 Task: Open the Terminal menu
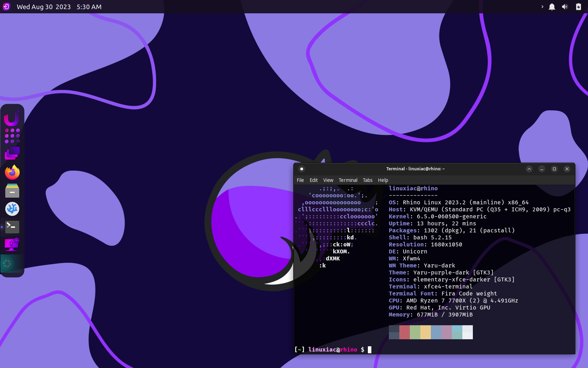[348, 180]
